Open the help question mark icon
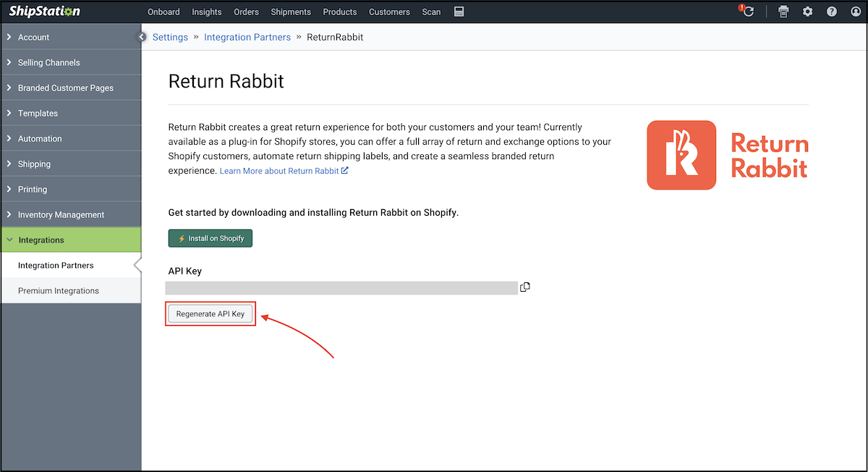 pos(832,12)
